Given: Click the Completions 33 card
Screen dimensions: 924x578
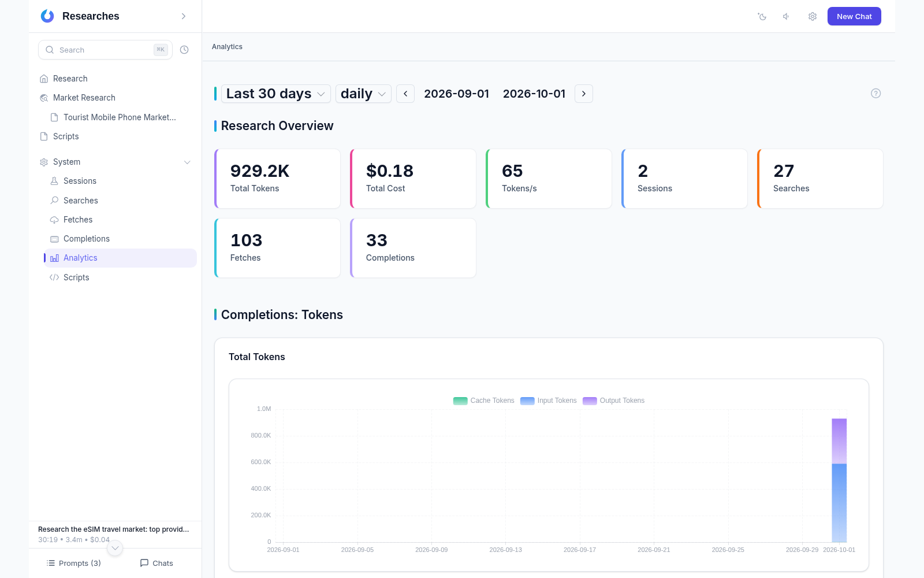Looking at the screenshot, I should click(x=413, y=248).
